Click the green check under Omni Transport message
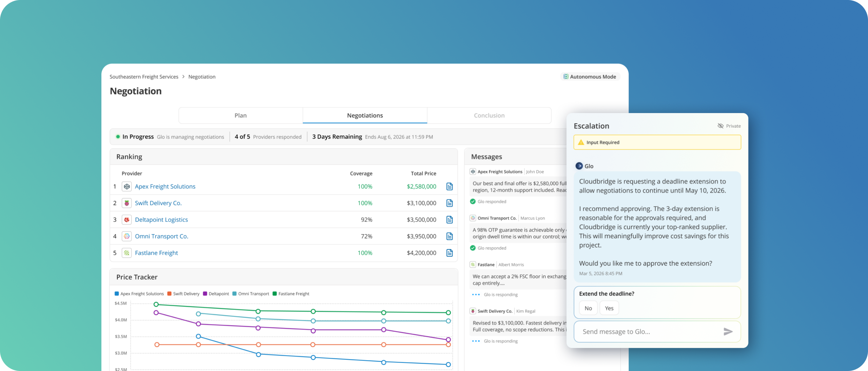The image size is (868, 371). pos(473,248)
